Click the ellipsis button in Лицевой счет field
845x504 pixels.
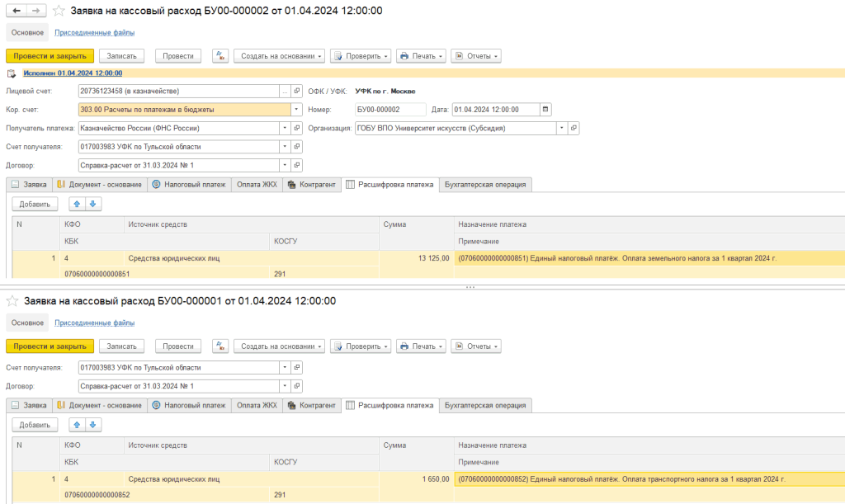[285, 91]
